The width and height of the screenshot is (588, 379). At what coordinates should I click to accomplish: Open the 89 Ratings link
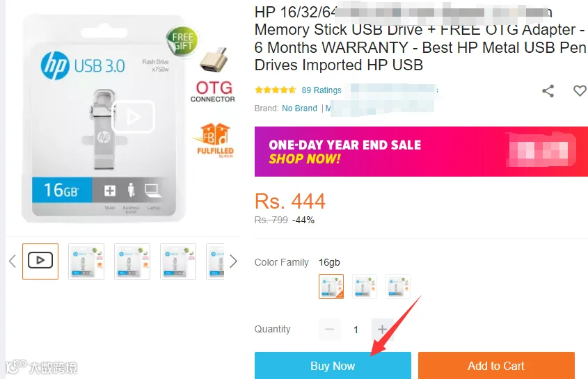pyautogui.click(x=321, y=90)
